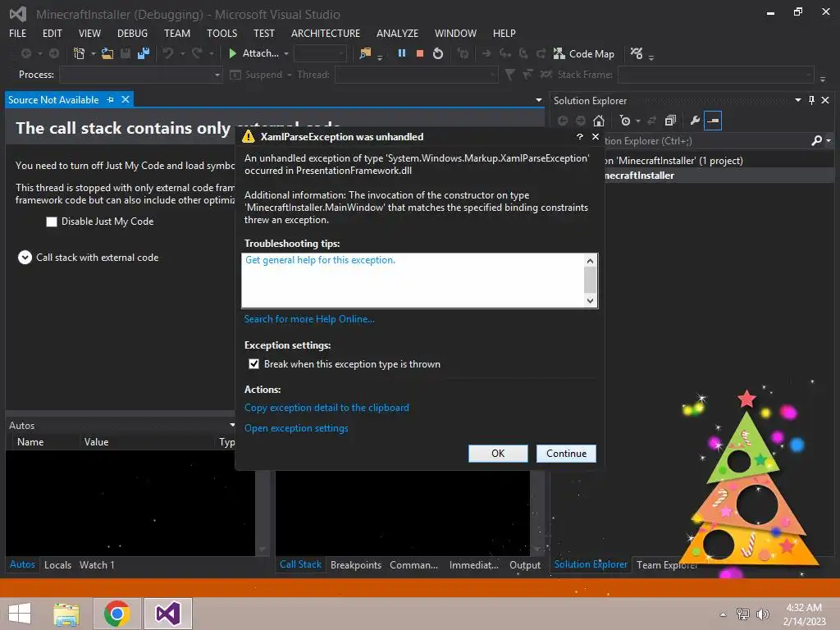
Task: Open Solution Explorer window position dropdown
Action: [797, 100]
